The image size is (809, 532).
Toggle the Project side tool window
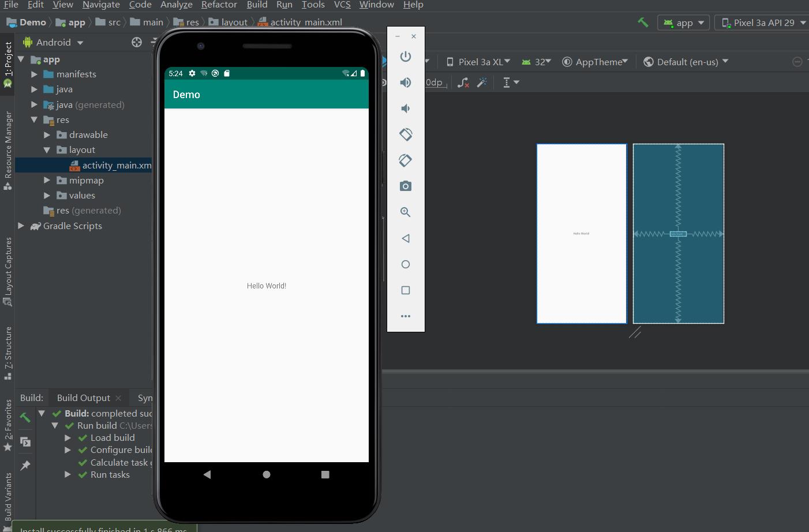point(8,63)
